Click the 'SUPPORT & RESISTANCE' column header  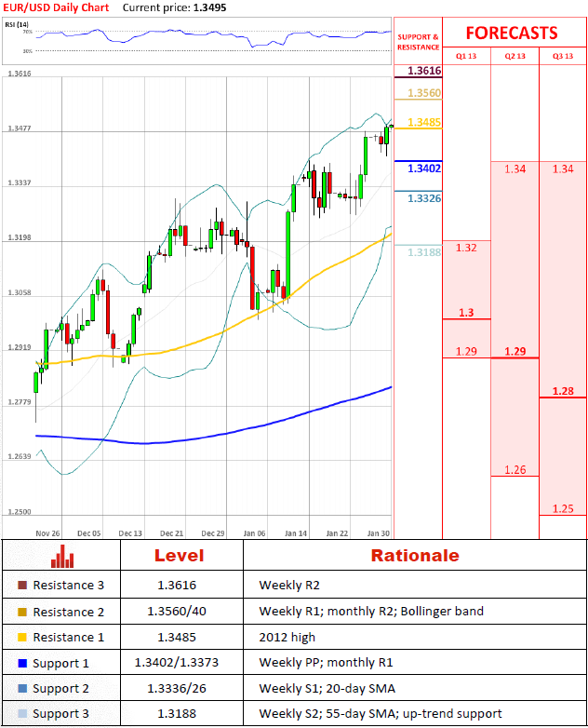coord(418,42)
